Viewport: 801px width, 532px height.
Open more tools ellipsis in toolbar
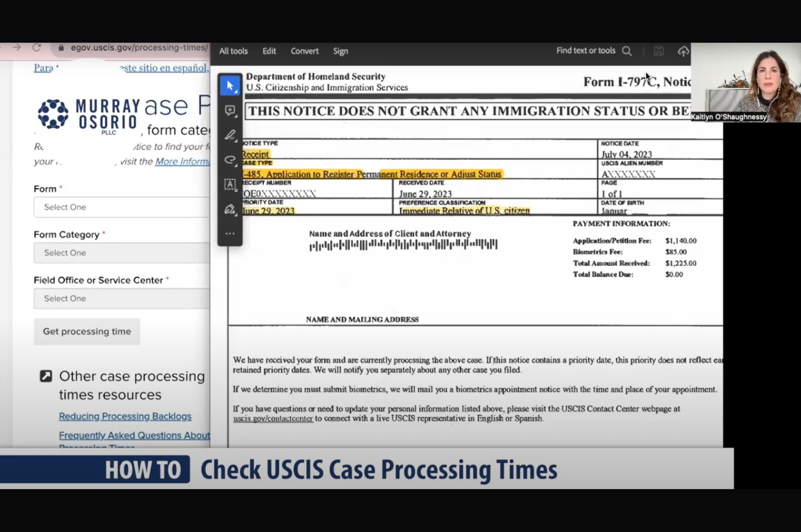(x=230, y=234)
